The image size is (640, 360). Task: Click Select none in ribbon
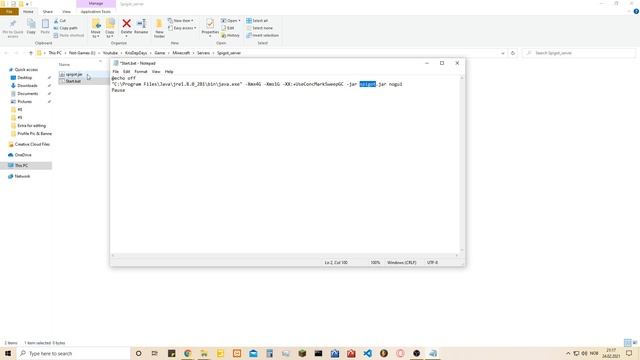[x=259, y=28]
